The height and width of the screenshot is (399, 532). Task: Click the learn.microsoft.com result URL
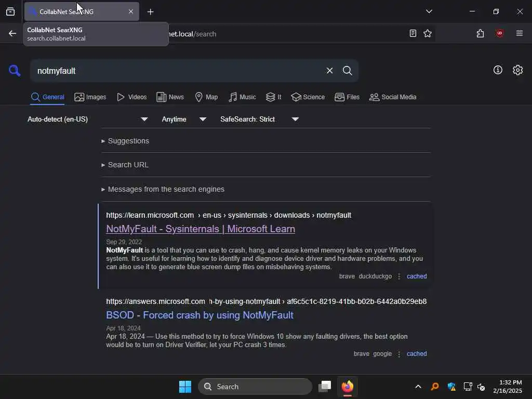click(x=229, y=215)
